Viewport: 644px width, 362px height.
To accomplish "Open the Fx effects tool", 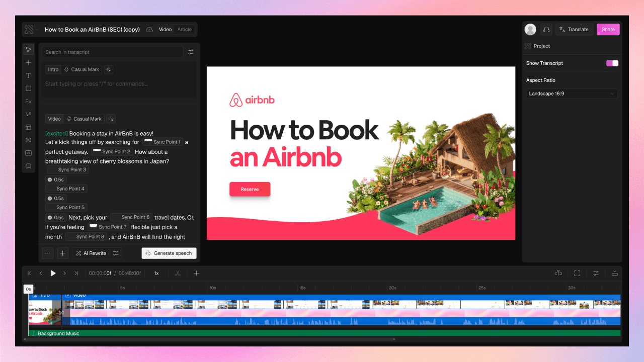I will 29,102.
